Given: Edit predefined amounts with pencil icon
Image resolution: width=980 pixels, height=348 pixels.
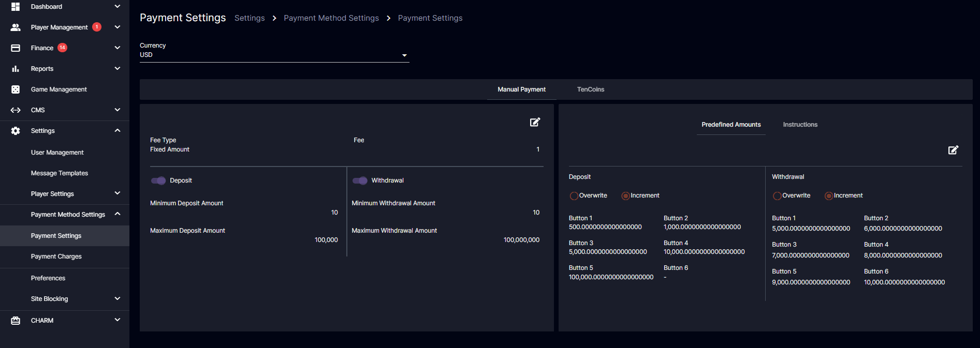Looking at the screenshot, I should [953, 150].
